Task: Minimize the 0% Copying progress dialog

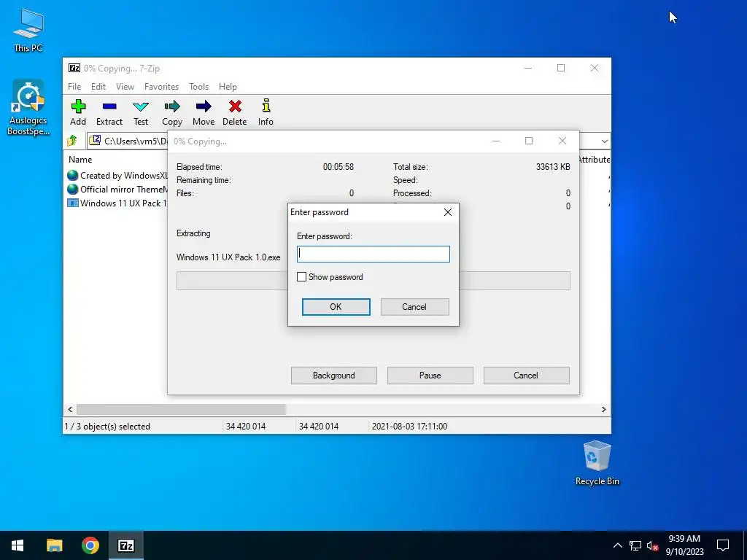Action: pos(496,141)
